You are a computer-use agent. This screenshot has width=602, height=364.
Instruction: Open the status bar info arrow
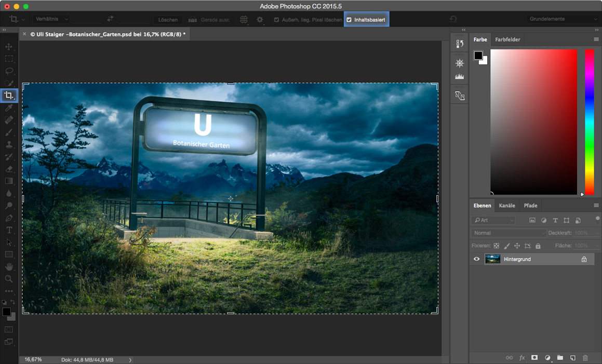click(x=130, y=360)
